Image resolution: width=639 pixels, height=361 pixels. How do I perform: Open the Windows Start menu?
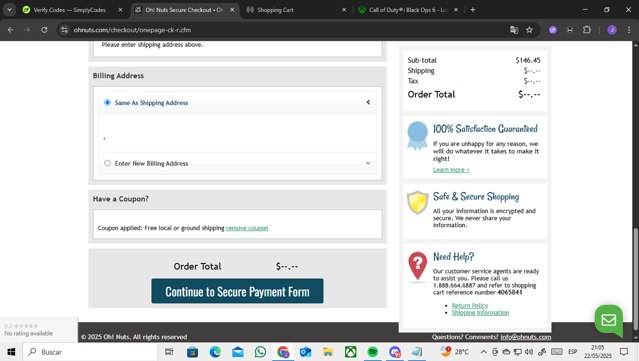(11, 352)
